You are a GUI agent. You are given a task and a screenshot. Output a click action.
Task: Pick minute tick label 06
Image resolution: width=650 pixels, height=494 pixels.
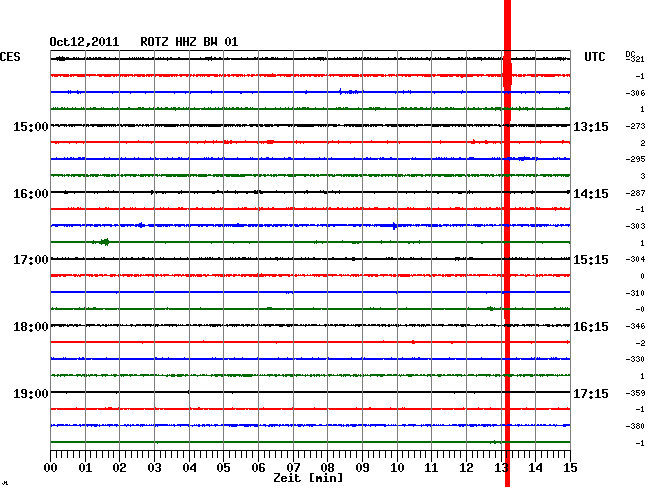pyautogui.click(x=258, y=468)
